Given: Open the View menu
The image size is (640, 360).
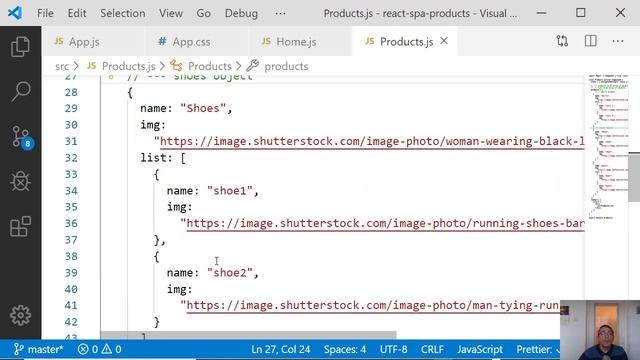Looking at the screenshot, I should pos(171,13).
